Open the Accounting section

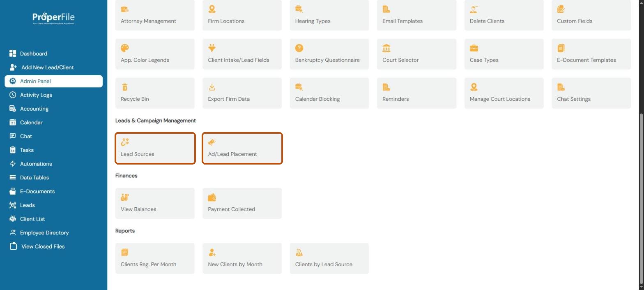(54, 109)
